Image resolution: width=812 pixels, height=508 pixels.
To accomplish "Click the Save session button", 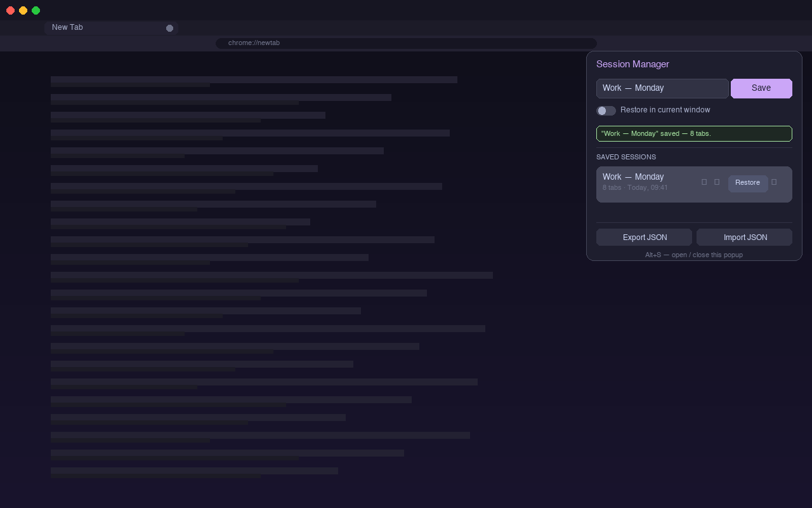I will (761, 88).
